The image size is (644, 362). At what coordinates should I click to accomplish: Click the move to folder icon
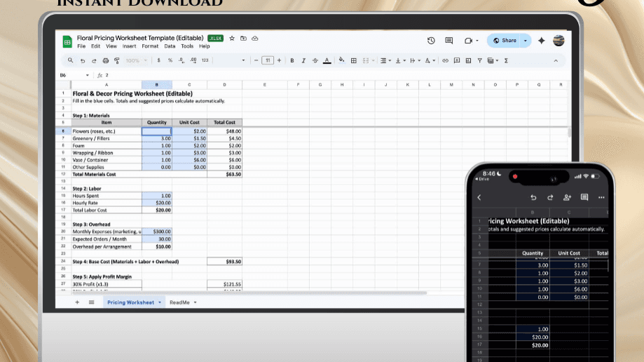click(x=244, y=39)
